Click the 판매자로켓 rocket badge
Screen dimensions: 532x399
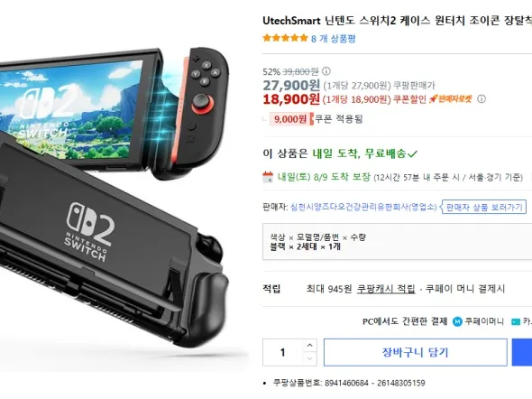(x=451, y=98)
